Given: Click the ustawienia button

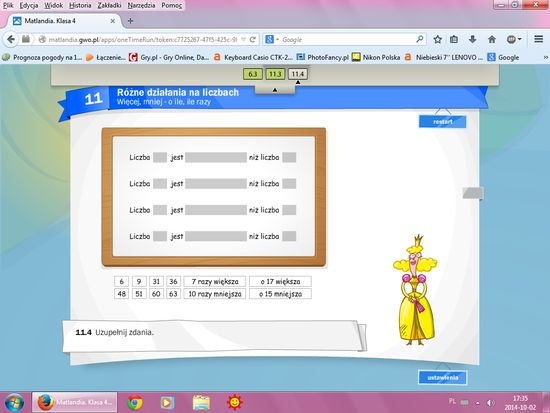Looking at the screenshot, I should (442, 378).
